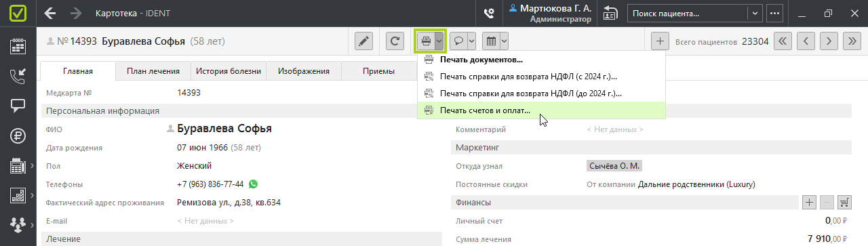
Task: Click the Женский gender value
Action: [x=195, y=166]
